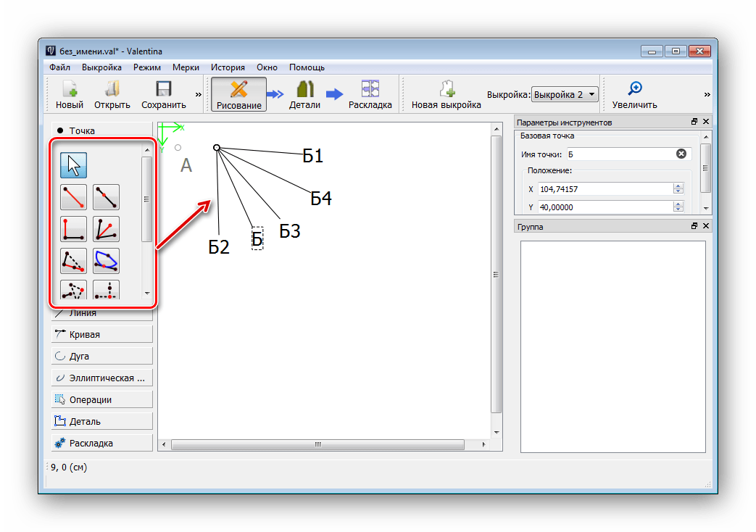Screen dimensions: 756x532
Task: Clear the point name field
Action: coord(681,154)
